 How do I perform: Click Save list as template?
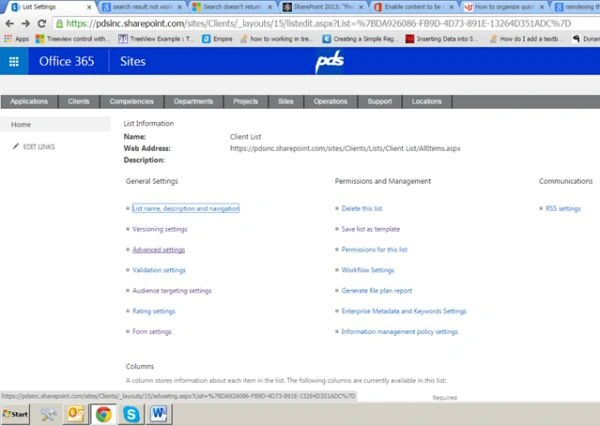click(x=371, y=229)
